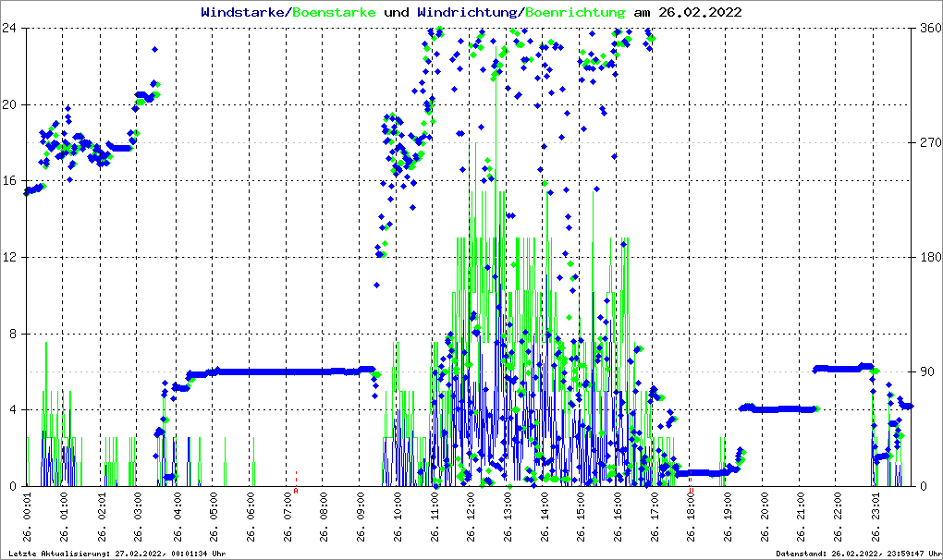Click the "10:00" time label
The width and height of the screenshot is (943, 560).
point(398,507)
